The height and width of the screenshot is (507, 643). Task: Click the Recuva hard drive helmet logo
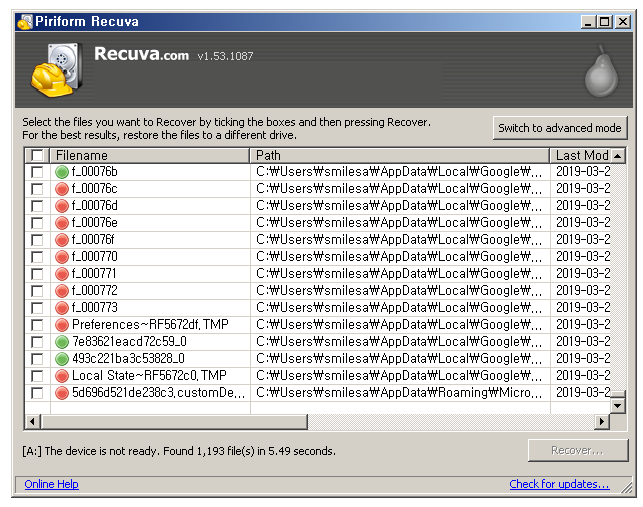[x=56, y=70]
